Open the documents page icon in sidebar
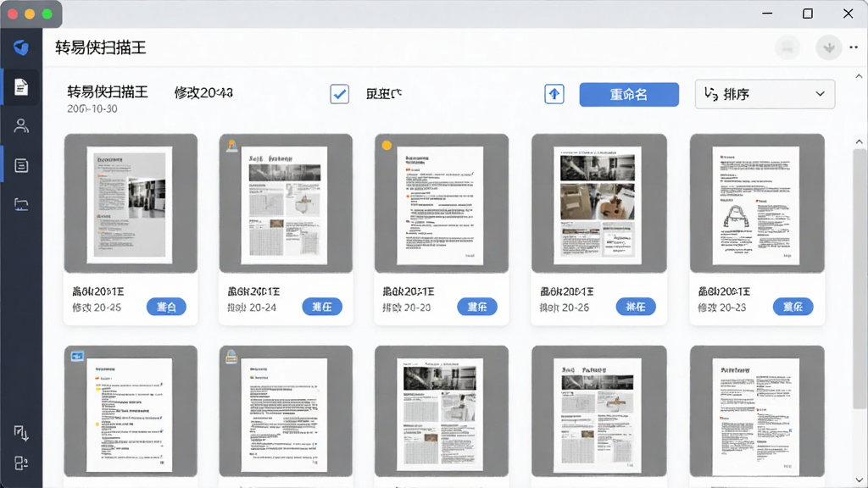This screenshot has width=868, height=488. 21,87
